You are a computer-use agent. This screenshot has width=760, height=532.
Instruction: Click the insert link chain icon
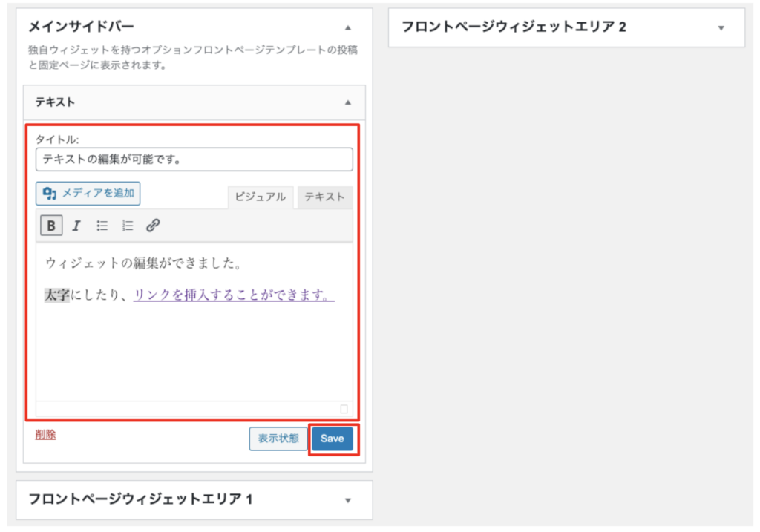pyautogui.click(x=153, y=226)
